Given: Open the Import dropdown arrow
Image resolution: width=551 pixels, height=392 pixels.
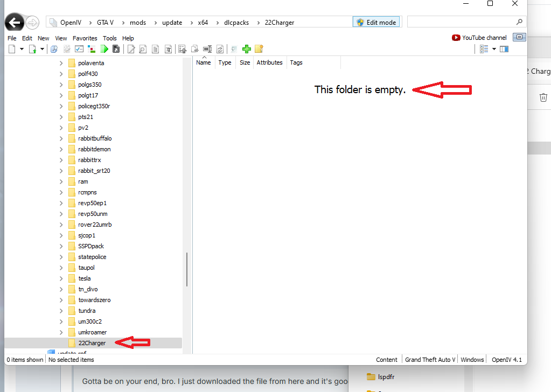Looking at the screenshot, I should click(x=42, y=49).
